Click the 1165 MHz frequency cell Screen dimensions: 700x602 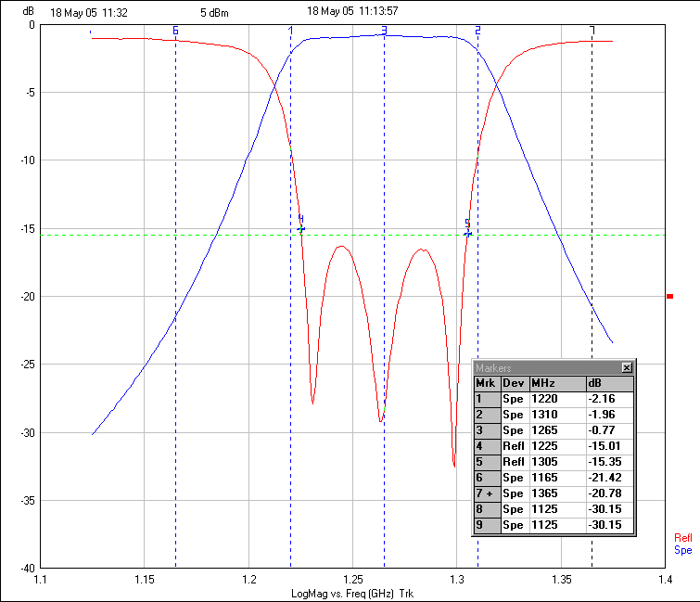pos(557,478)
